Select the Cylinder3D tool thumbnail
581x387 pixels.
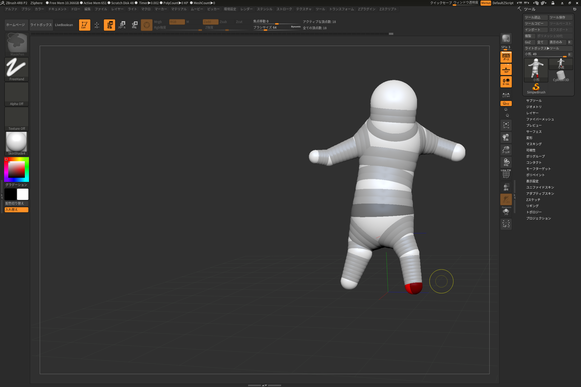(561, 76)
